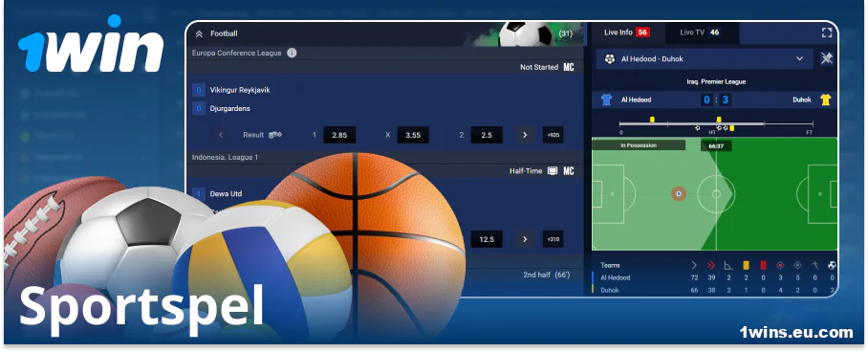Show next market arrow beside odds 12.5
Viewport: 868px width, 352px height.
coord(525,239)
